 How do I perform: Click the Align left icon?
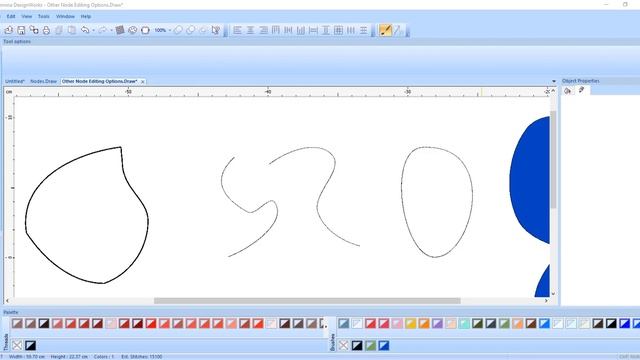tap(237, 30)
